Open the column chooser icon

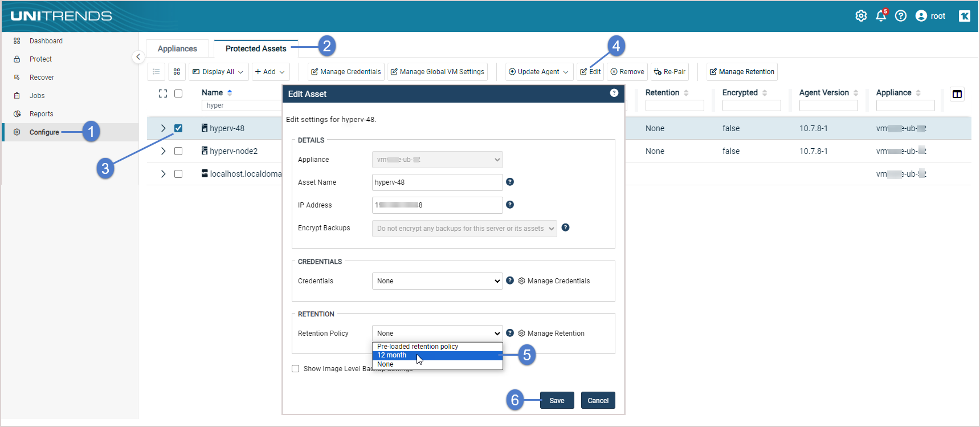point(957,94)
